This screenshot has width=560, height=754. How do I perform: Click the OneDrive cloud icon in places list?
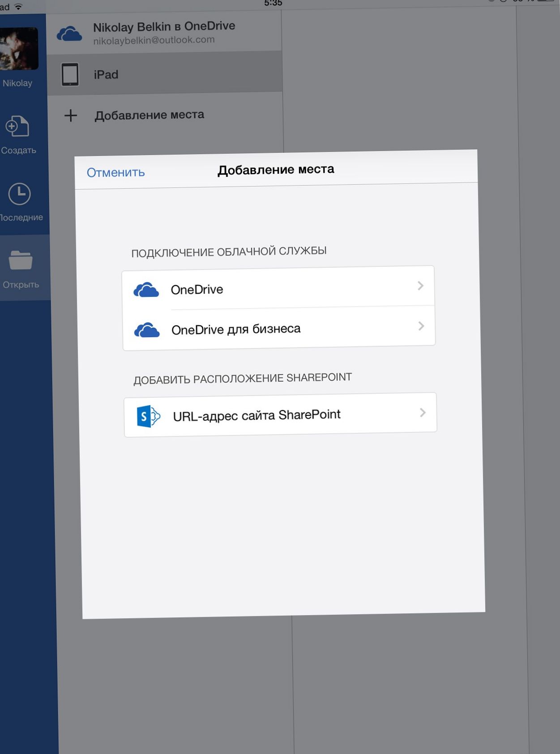[69, 34]
